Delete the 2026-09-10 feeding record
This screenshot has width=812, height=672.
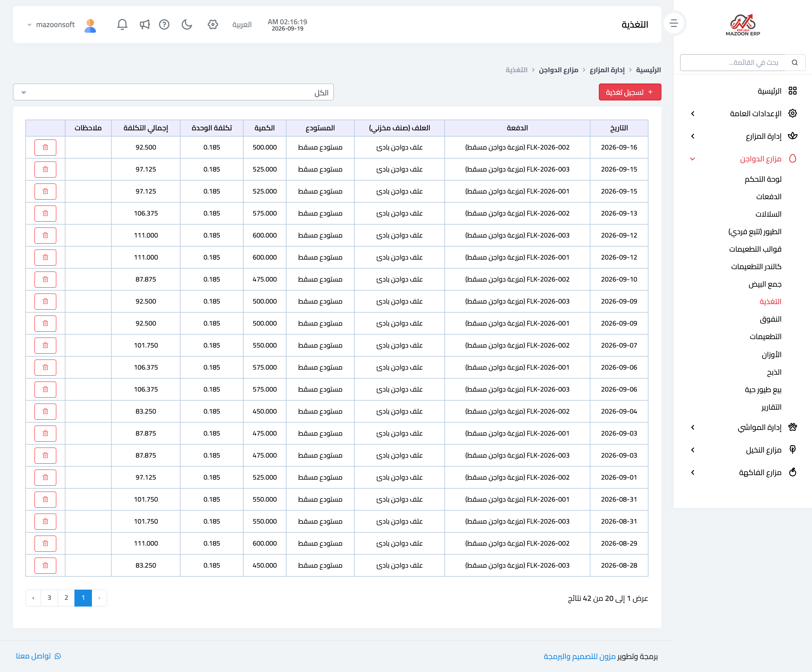click(x=45, y=279)
